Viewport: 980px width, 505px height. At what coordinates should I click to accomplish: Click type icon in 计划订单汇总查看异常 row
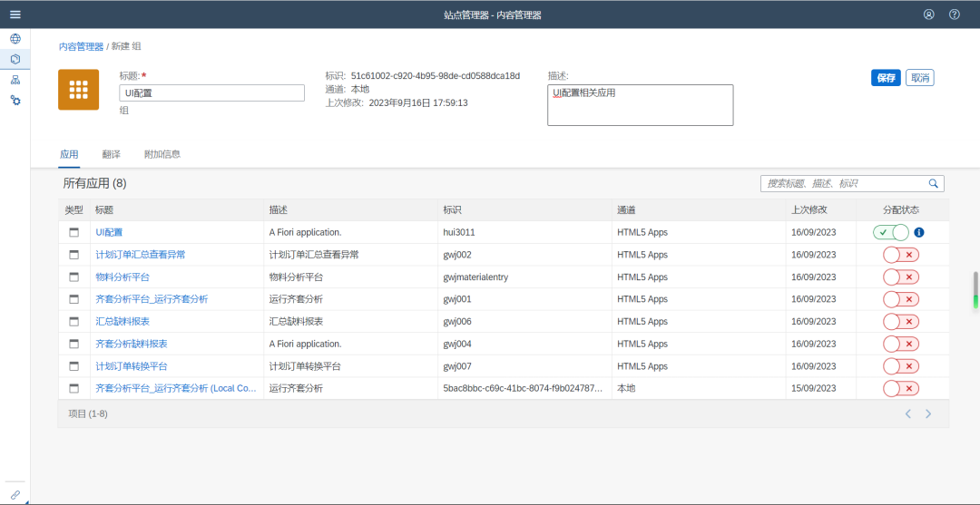73,255
